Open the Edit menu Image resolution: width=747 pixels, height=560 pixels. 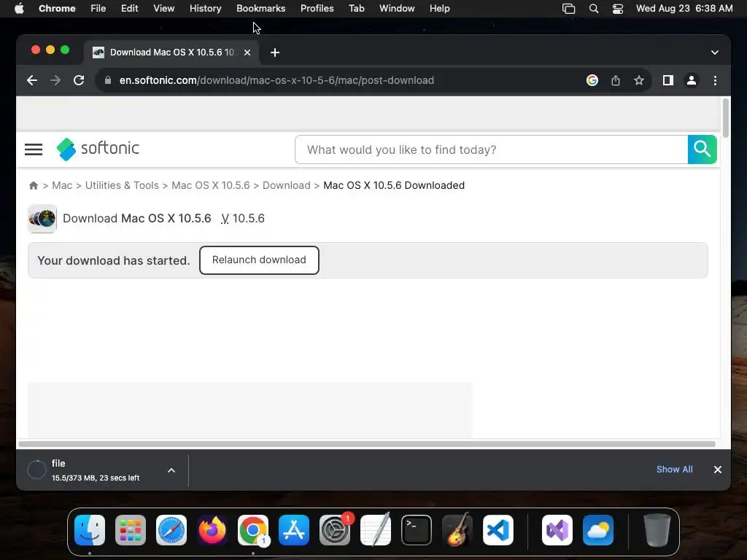129,9
